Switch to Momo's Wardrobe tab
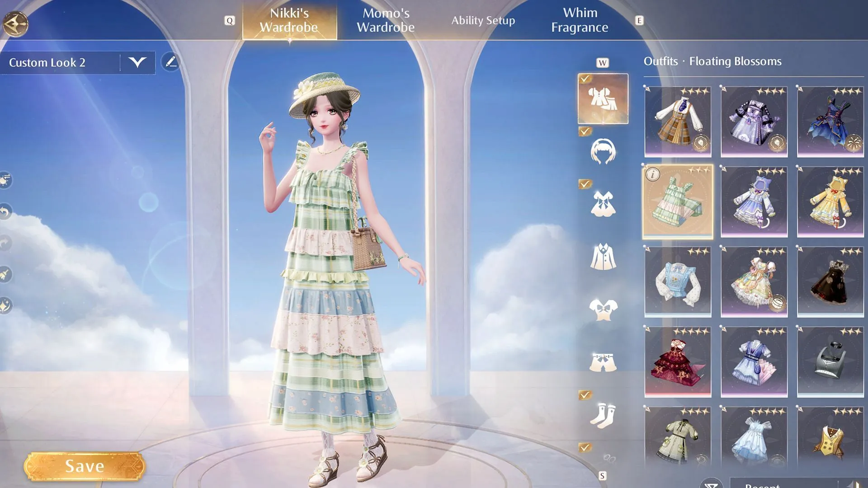 [386, 20]
